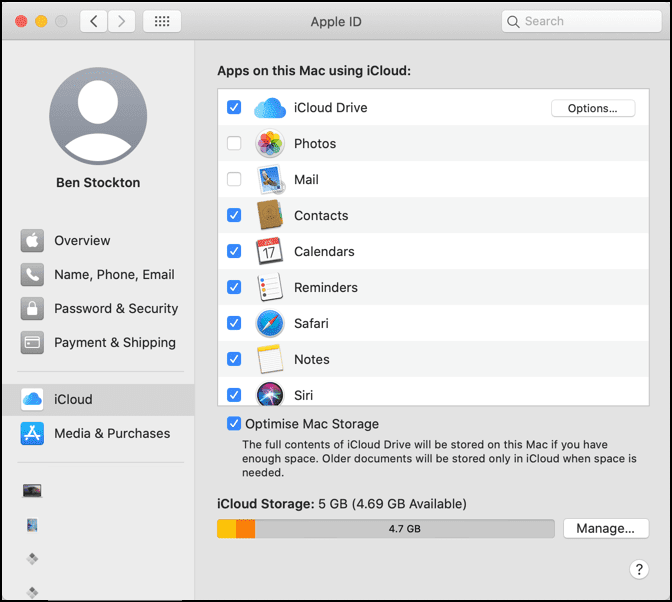This screenshot has width=672, height=602.
Task: Select the iCloud sidebar item
Action: (x=98, y=399)
